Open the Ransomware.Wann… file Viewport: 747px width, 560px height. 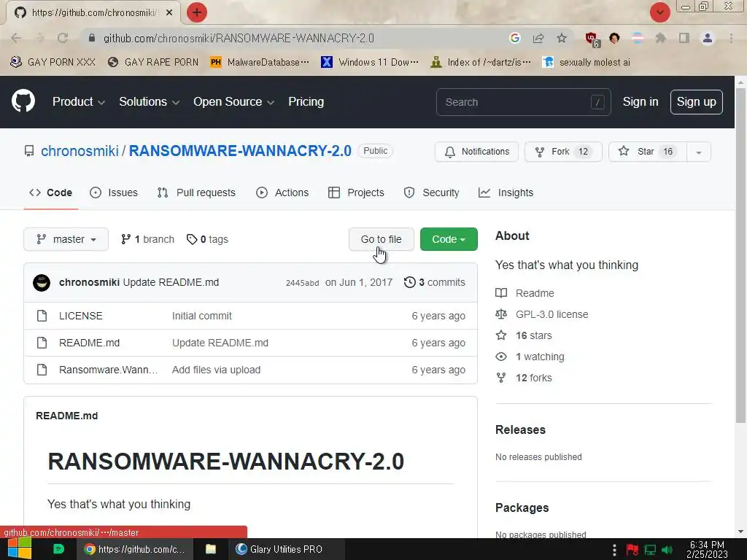108,370
